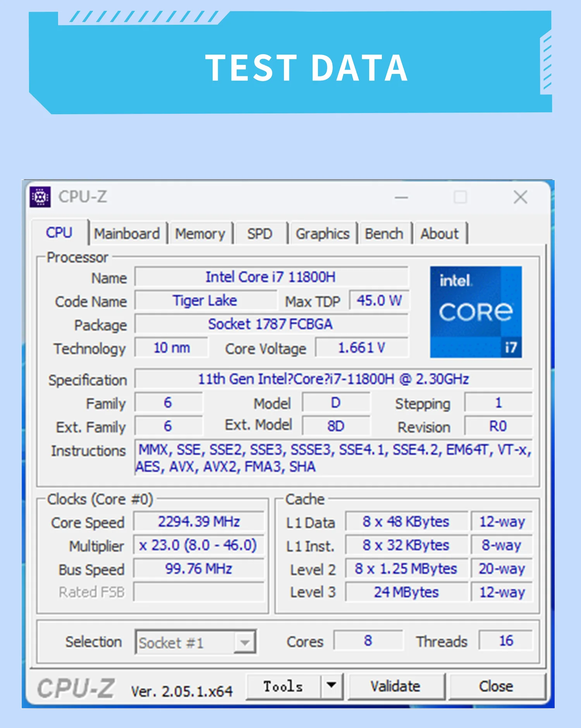581x728 pixels.
Task: Switch to the Mainboard tab
Action: pyautogui.click(x=127, y=234)
